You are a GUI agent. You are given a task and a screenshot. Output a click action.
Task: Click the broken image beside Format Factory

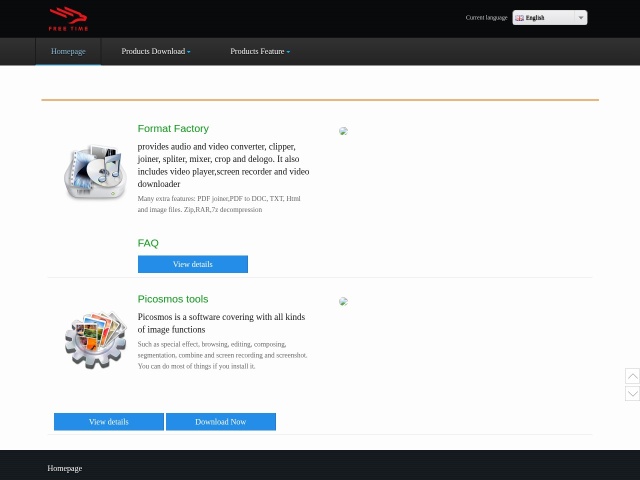343,131
